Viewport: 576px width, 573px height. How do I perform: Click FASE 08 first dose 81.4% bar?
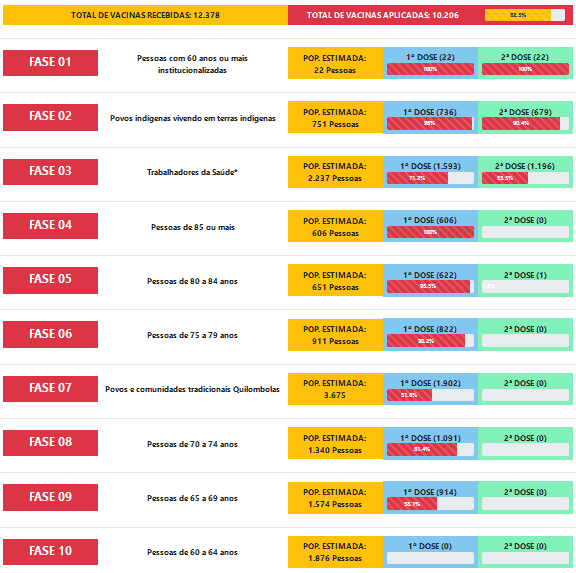[x=430, y=449]
